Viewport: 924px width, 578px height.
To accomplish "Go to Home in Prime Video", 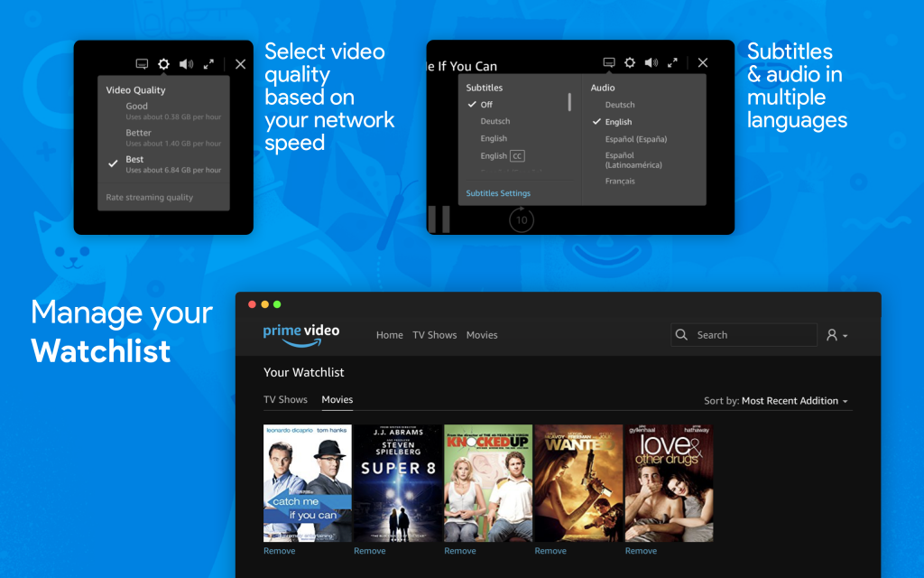I will (x=390, y=335).
